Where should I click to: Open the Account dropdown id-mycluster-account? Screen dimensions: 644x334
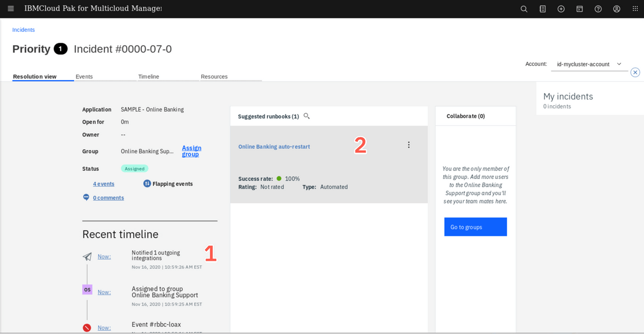589,64
